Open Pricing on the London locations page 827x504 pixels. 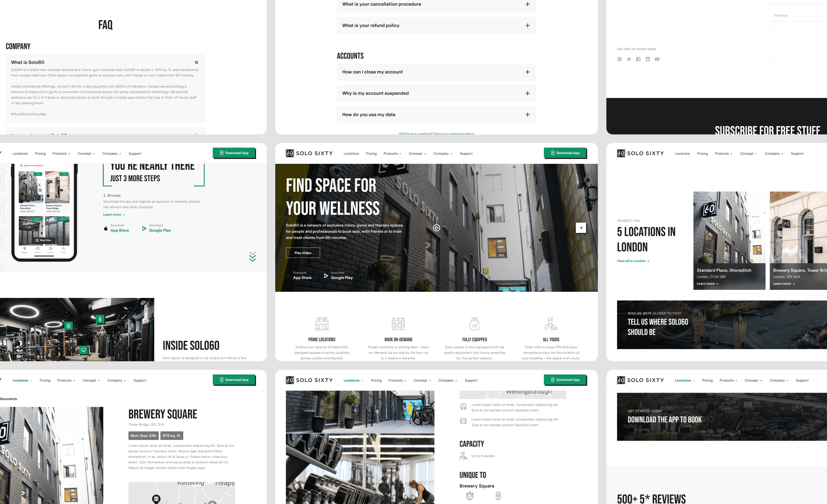tap(702, 153)
